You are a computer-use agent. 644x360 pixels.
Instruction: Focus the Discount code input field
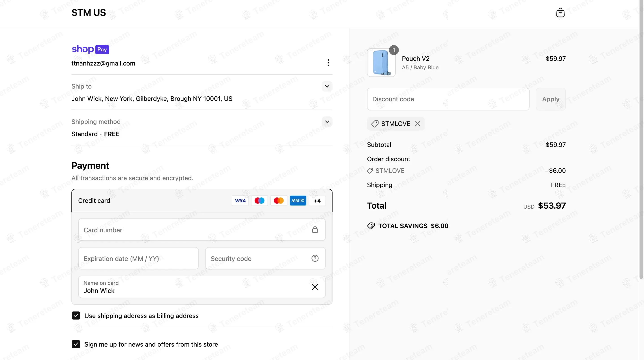[x=448, y=99]
